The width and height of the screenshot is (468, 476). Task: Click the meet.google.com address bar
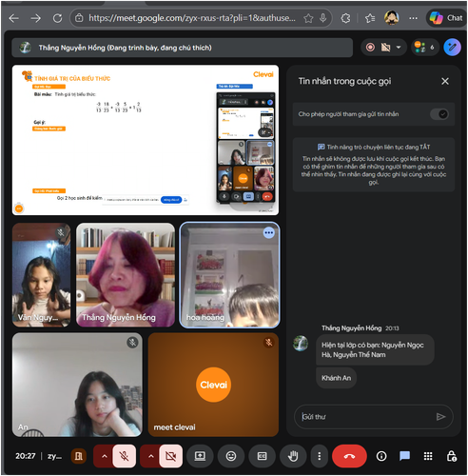tap(191, 18)
